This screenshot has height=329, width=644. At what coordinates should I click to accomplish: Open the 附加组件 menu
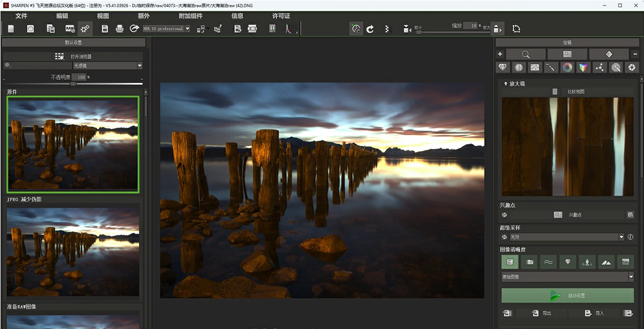coord(190,16)
